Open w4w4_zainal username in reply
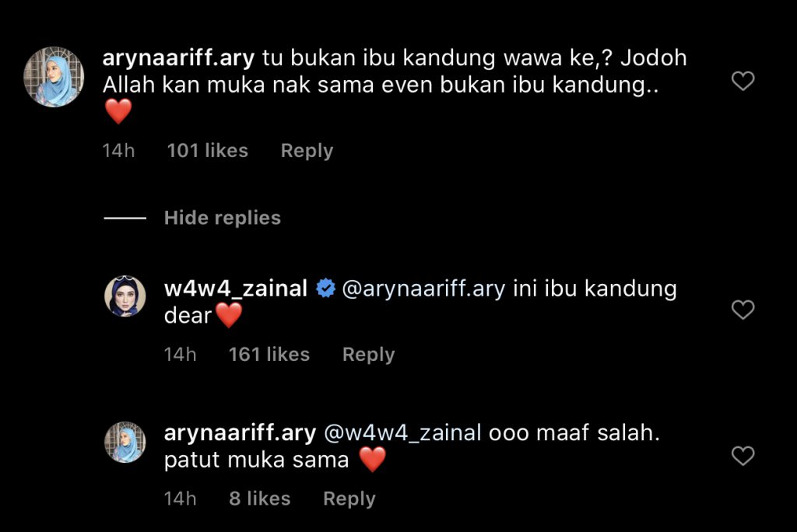The image size is (797, 532). (x=236, y=289)
